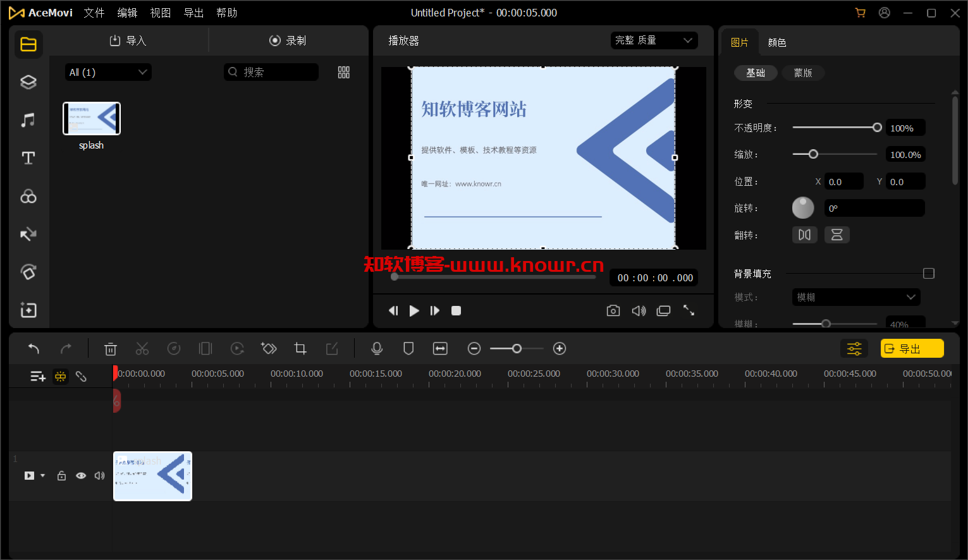The height and width of the screenshot is (560, 968).
Task: Expand the All (1) media filter dropdown
Action: (x=108, y=72)
